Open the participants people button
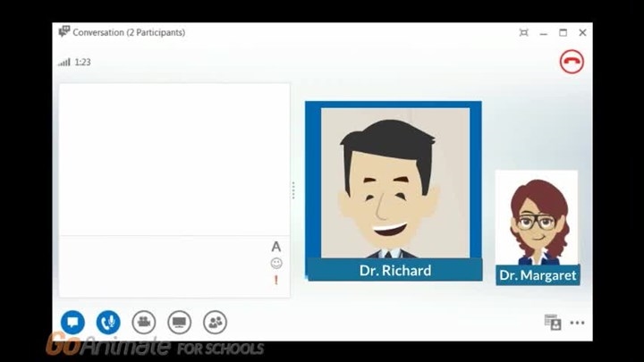This screenshot has width=644, height=362. point(215,322)
